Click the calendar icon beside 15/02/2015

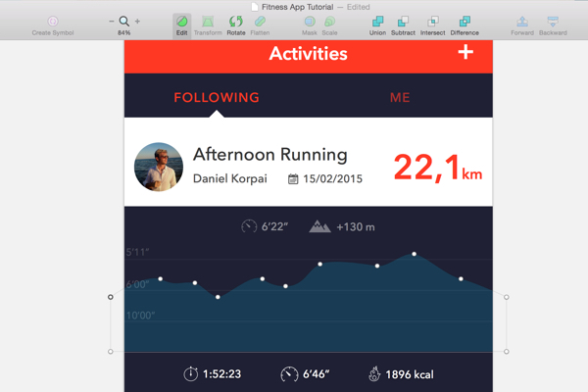point(293,179)
